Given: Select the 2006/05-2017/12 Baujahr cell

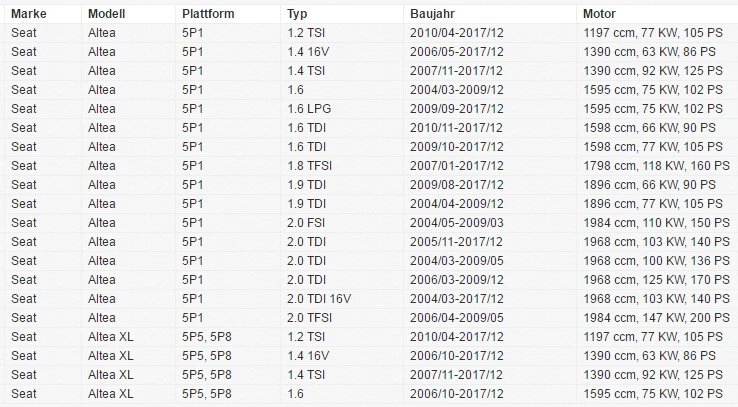Looking at the screenshot, I should [x=490, y=52].
